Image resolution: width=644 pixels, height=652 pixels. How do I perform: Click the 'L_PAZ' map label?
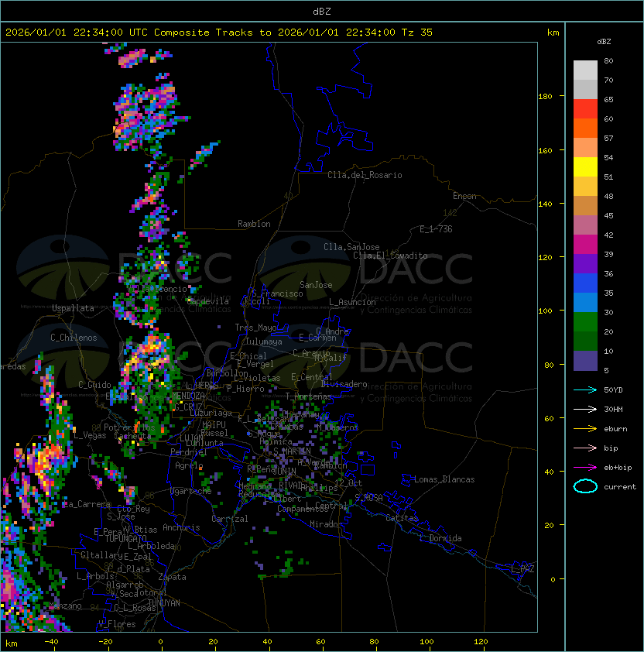pos(522,569)
